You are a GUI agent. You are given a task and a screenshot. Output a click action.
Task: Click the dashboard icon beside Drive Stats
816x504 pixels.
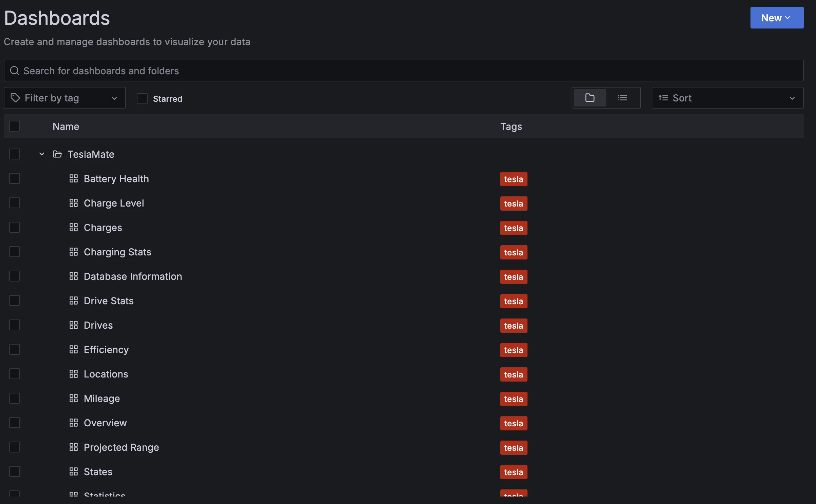[x=74, y=300]
